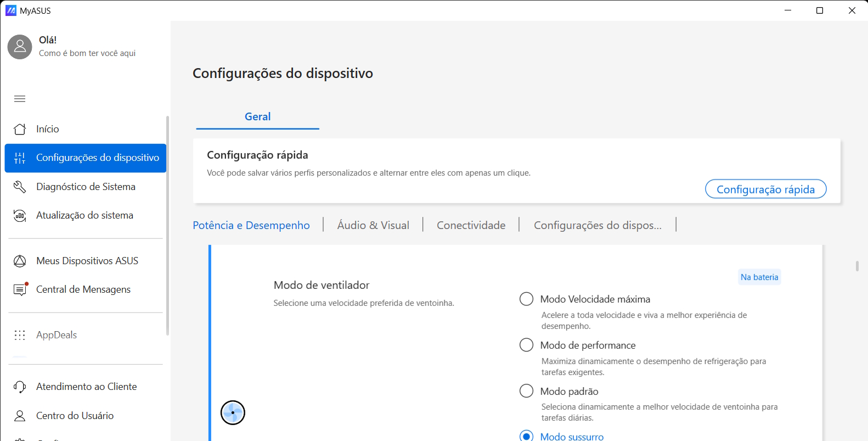
Task: Switch to Conectividade tab
Action: click(471, 225)
